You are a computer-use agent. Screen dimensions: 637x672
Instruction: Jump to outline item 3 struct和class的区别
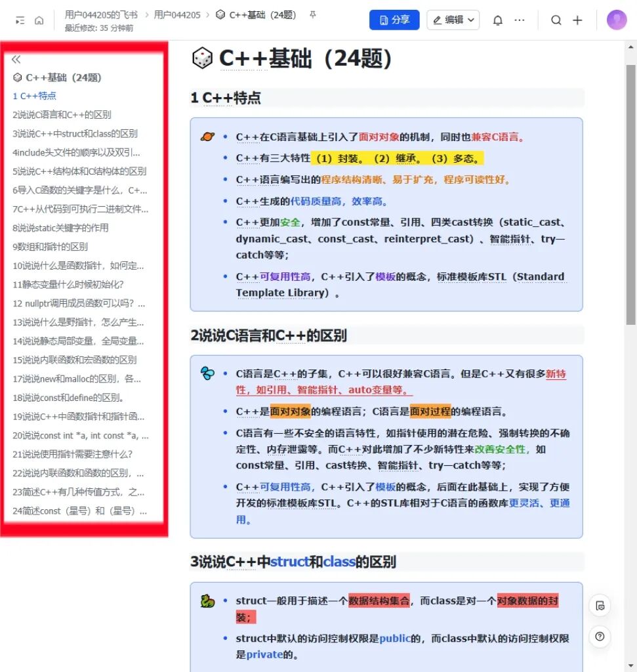75,134
